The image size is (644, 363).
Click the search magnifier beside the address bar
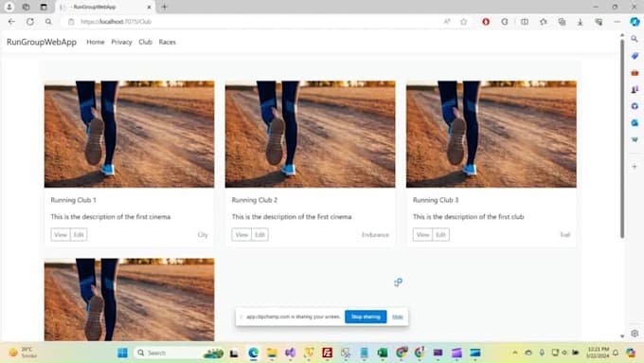point(48,22)
